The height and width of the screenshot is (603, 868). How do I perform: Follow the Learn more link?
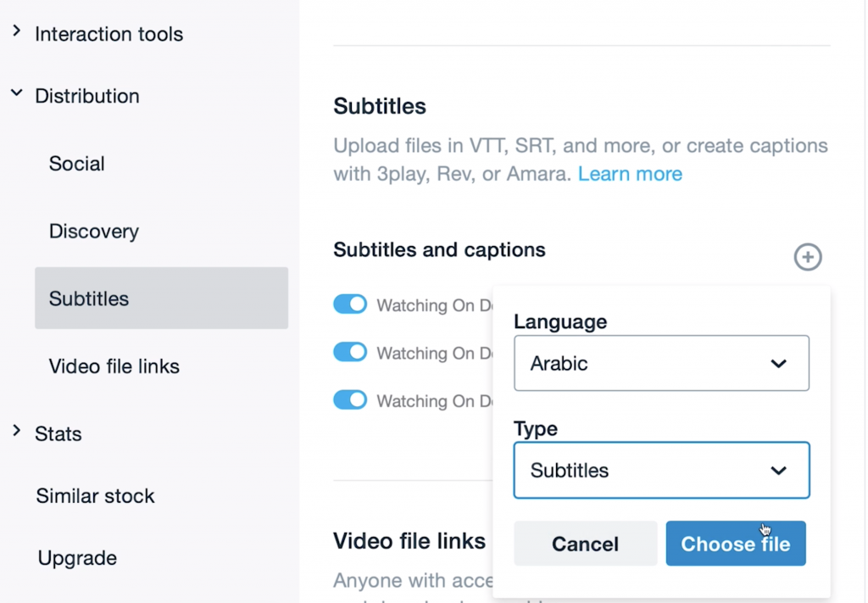point(630,174)
